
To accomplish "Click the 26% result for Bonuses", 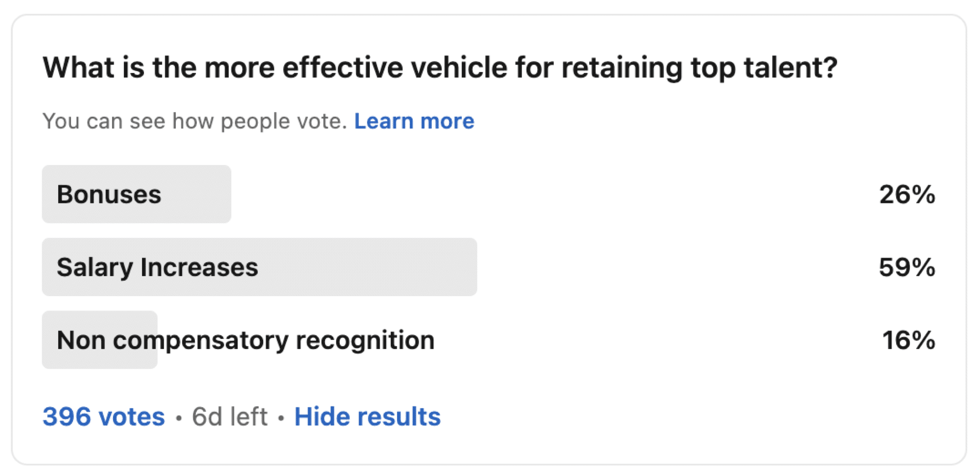I will pos(906,195).
